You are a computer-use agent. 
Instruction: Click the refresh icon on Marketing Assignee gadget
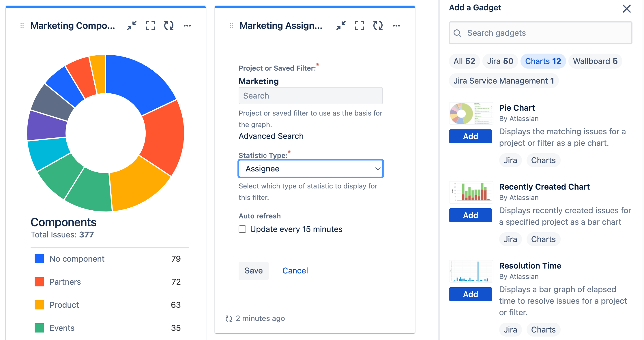click(378, 26)
